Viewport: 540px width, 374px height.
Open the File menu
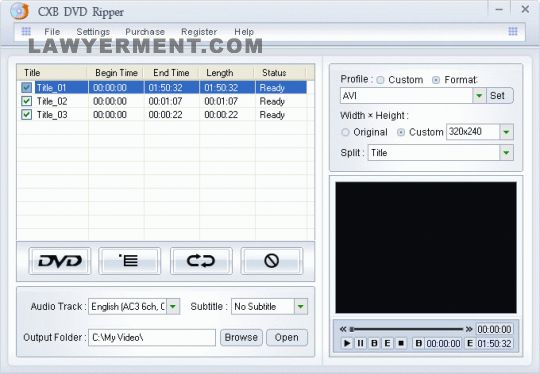tap(52, 32)
